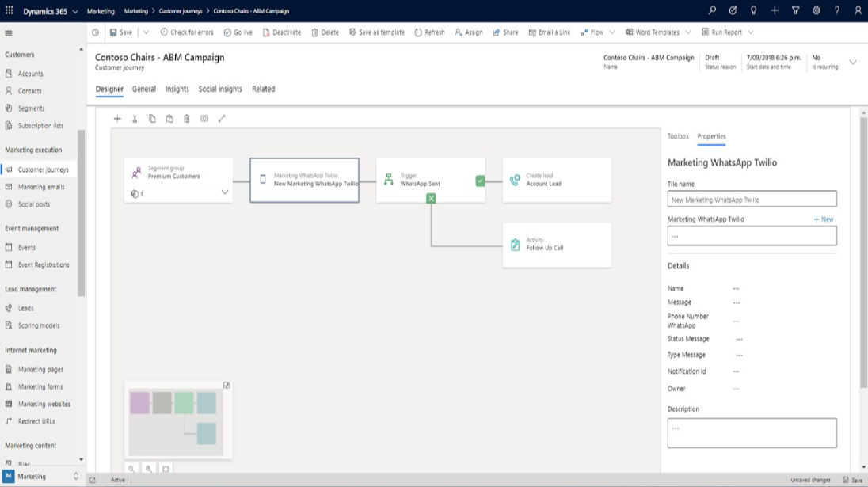
Task: Select the green X path below Trigger tile
Action: (x=432, y=198)
